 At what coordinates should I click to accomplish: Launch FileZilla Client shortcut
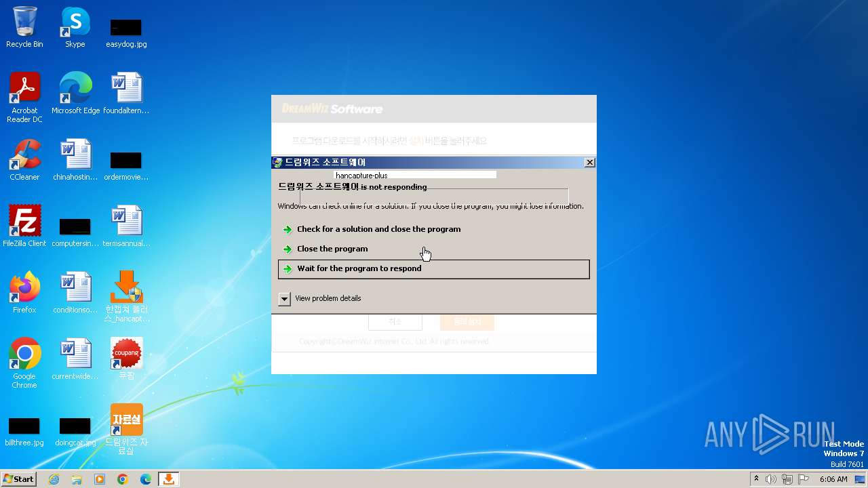click(24, 226)
